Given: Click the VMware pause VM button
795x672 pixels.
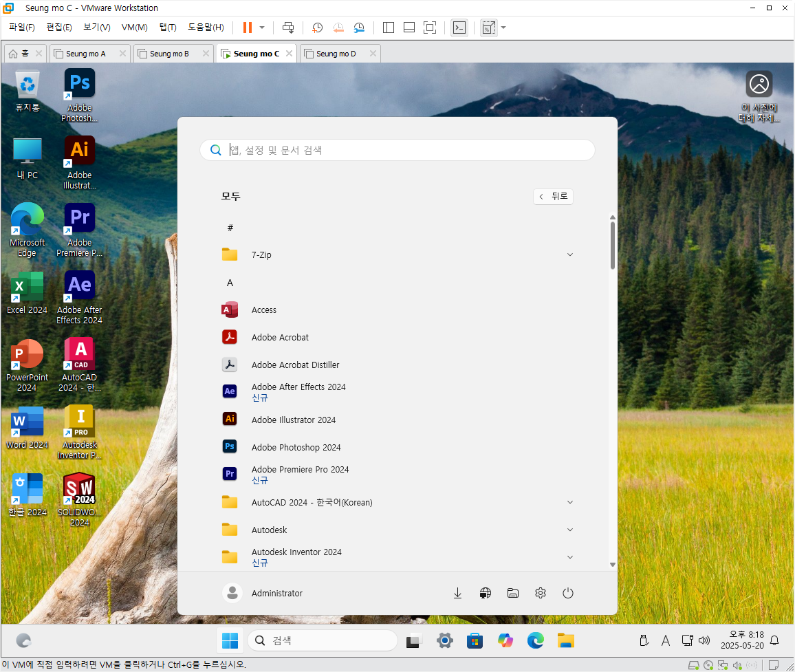Looking at the screenshot, I should 248,28.
